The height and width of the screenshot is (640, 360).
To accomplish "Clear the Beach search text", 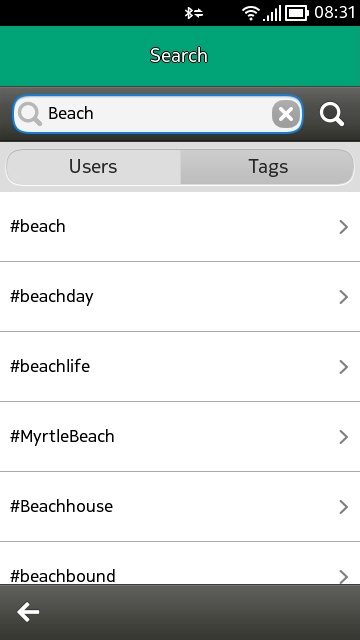I will click(x=287, y=114).
